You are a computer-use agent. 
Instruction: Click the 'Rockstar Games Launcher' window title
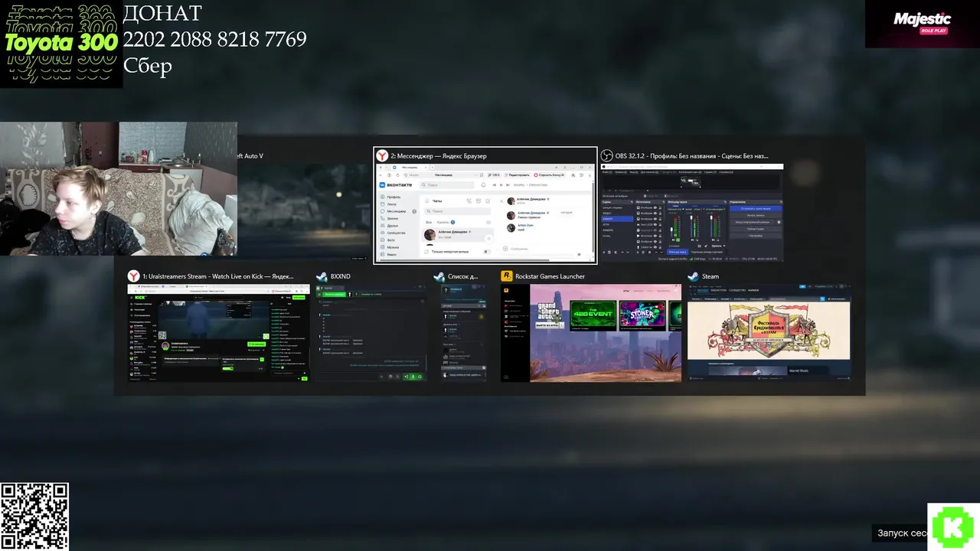tap(550, 276)
